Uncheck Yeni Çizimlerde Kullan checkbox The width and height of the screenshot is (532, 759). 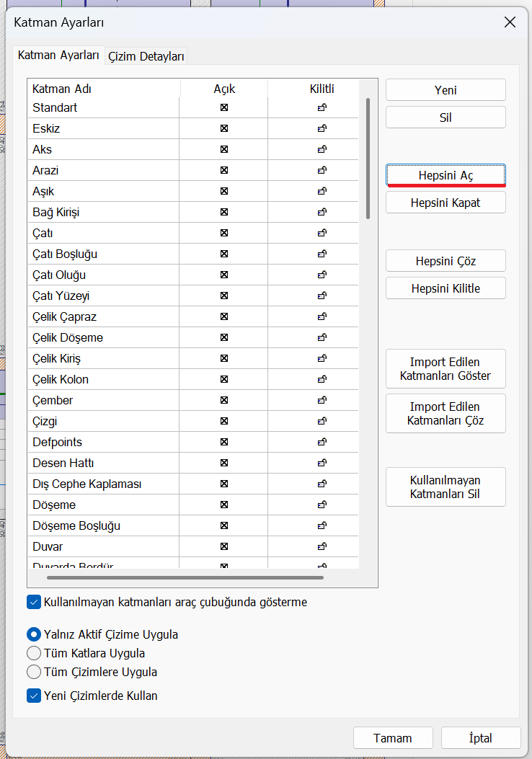(x=34, y=696)
